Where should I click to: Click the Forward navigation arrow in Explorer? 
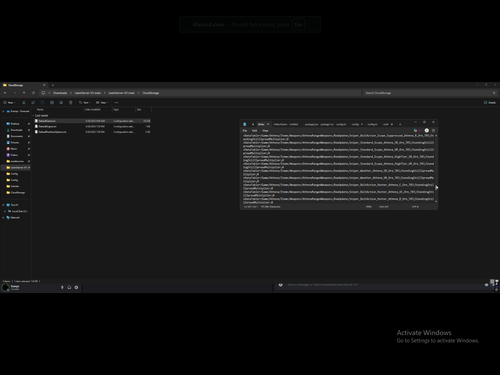pos(14,93)
